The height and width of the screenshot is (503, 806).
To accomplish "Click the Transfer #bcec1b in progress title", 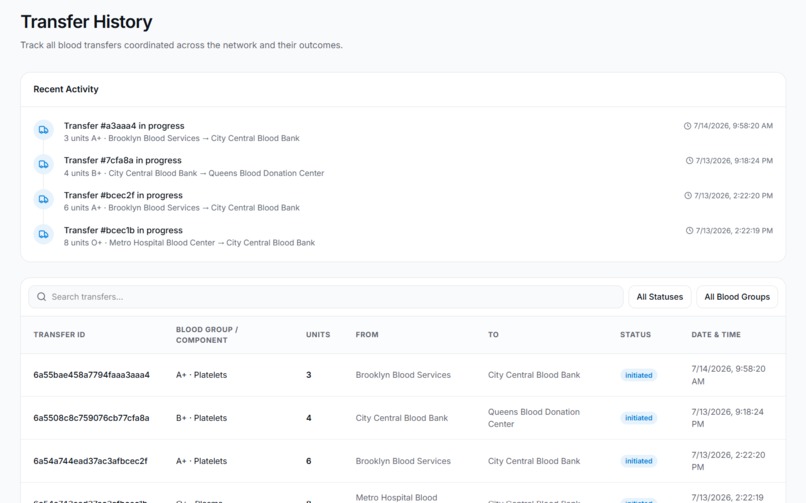I will coord(123,230).
